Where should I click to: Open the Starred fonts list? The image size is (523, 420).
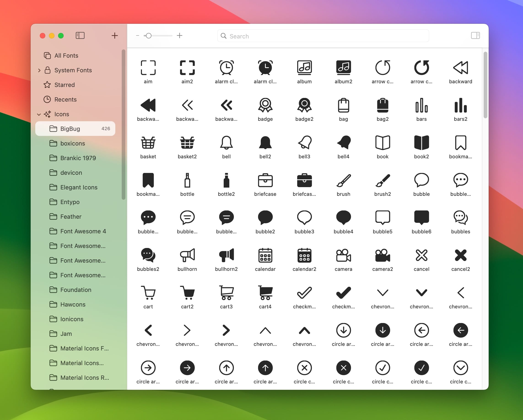click(65, 85)
